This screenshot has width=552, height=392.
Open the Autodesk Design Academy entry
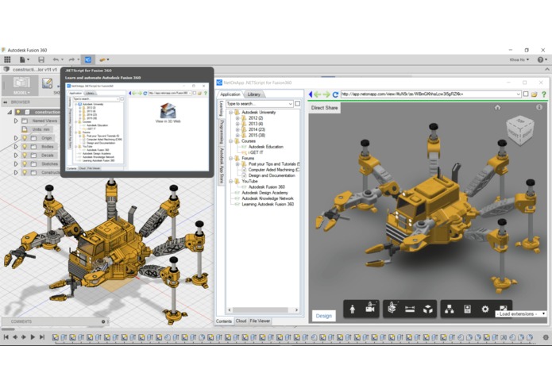264,193
